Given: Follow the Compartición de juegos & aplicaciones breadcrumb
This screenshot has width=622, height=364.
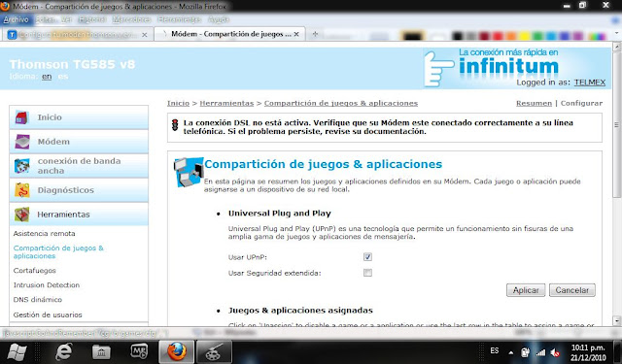Looking at the screenshot, I should (341, 104).
